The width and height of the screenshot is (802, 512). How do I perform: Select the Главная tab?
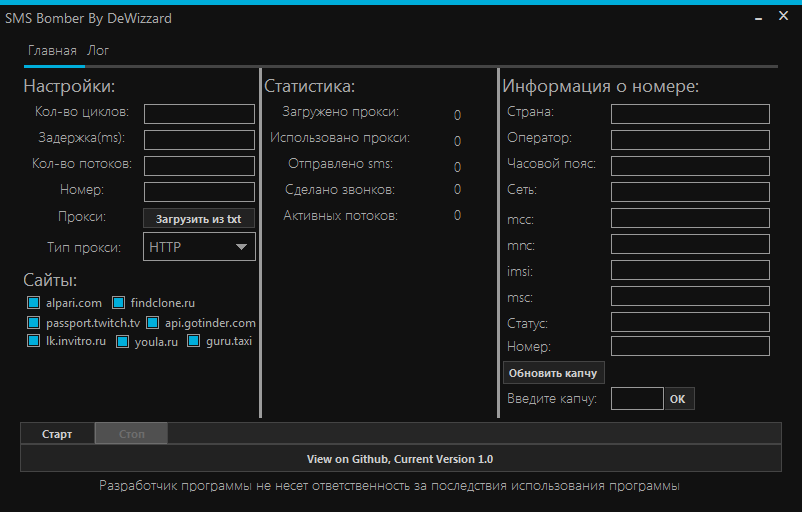(52, 50)
